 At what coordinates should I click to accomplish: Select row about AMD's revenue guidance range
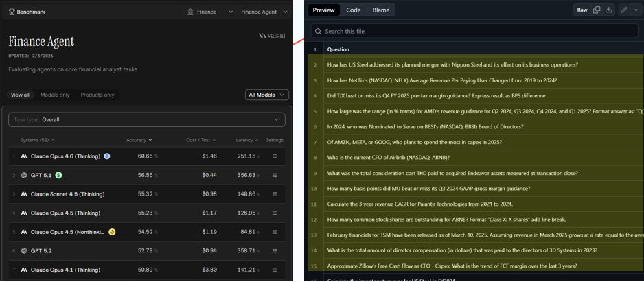476,111
